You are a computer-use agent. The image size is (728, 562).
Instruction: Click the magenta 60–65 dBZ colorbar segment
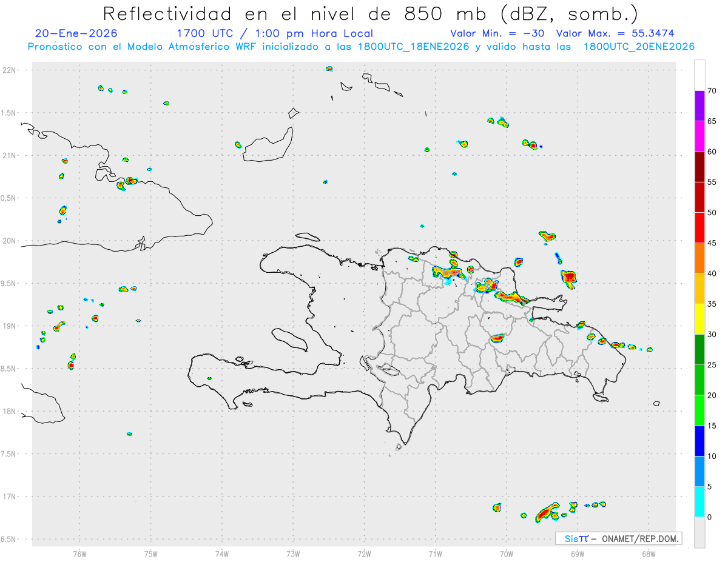(x=699, y=136)
